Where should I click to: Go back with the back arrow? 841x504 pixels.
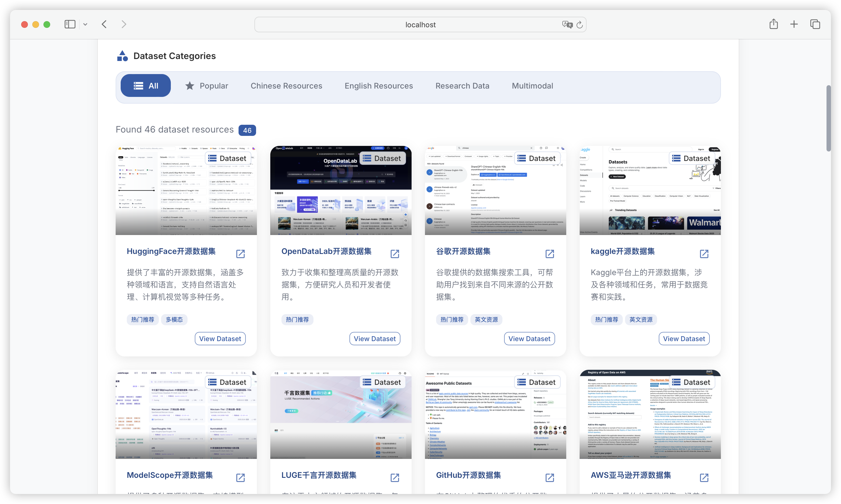point(104,24)
